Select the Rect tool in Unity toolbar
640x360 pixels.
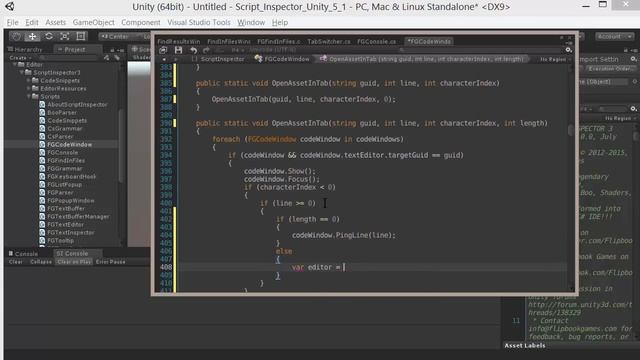[x=81, y=36]
